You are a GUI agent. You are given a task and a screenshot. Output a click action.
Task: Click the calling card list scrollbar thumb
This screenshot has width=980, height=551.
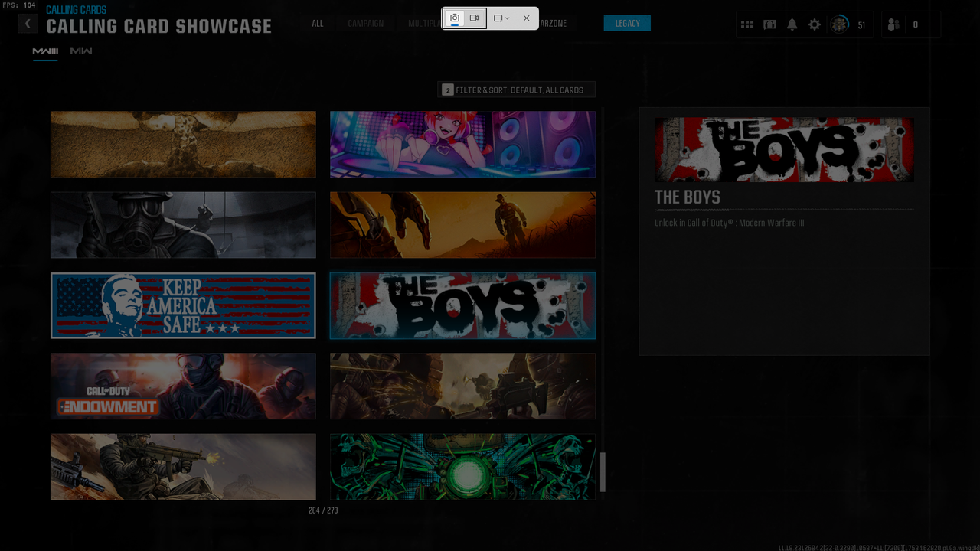pyautogui.click(x=603, y=472)
